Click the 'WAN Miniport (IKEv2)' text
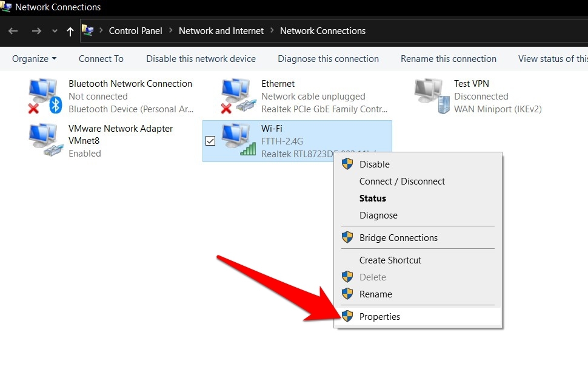 tap(498, 109)
